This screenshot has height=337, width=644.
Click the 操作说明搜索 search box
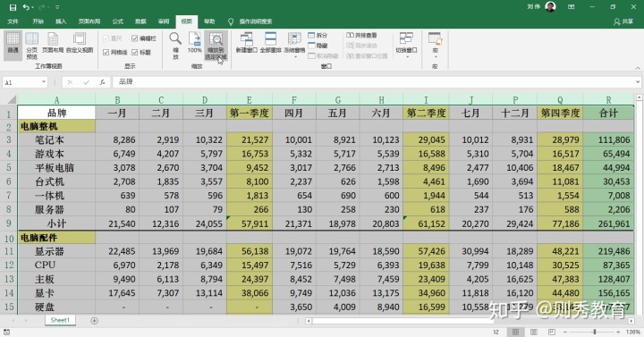click(256, 21)
